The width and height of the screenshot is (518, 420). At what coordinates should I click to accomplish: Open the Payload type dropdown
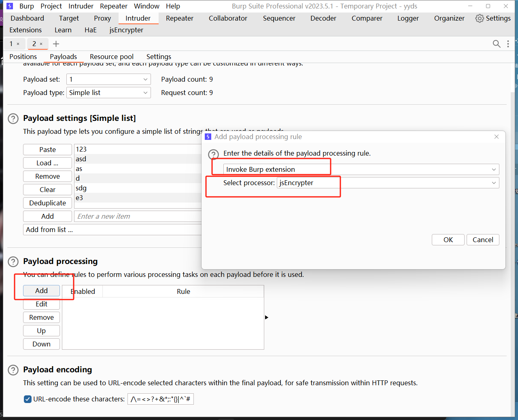108,93
